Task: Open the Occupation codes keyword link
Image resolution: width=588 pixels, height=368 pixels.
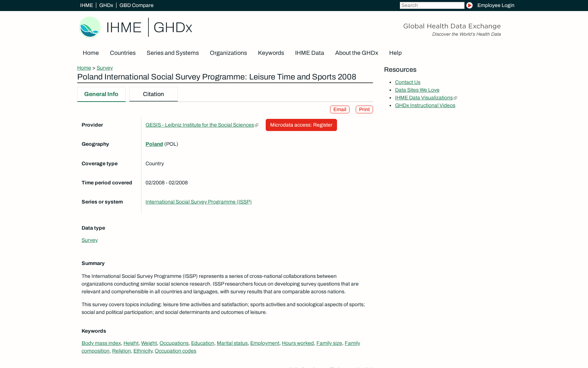Action: tap(175, 351)
